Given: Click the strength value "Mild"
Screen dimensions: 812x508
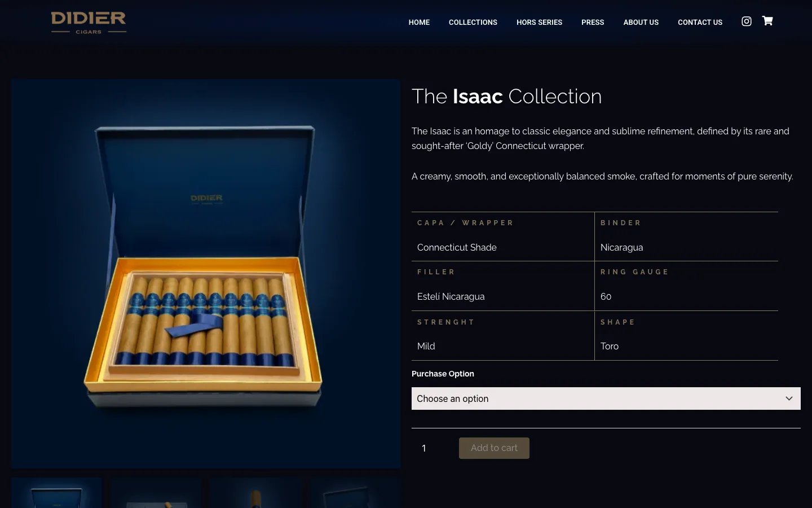Looking at the screenshot, I should click(x=426, y=346).
